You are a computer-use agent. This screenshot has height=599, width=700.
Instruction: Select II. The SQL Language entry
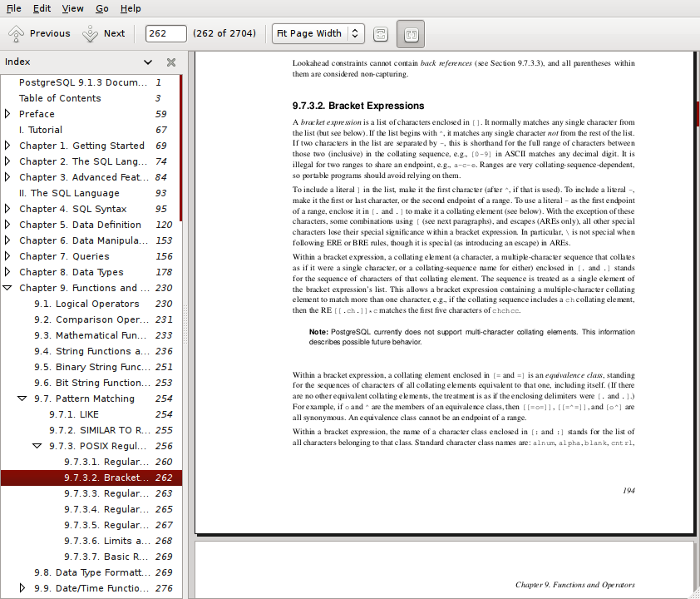point(91,193)
